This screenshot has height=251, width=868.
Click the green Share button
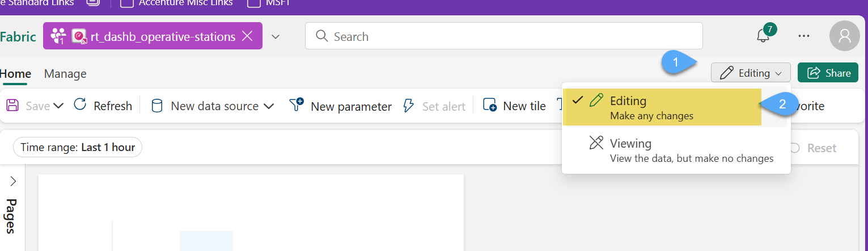tap(828, 73)
